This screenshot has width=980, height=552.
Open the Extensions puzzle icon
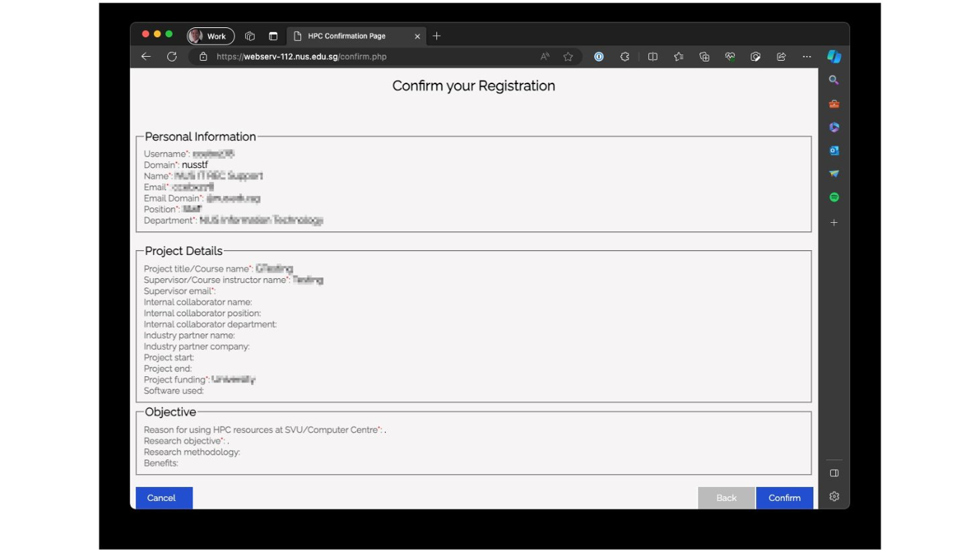[x=624, y=57]
